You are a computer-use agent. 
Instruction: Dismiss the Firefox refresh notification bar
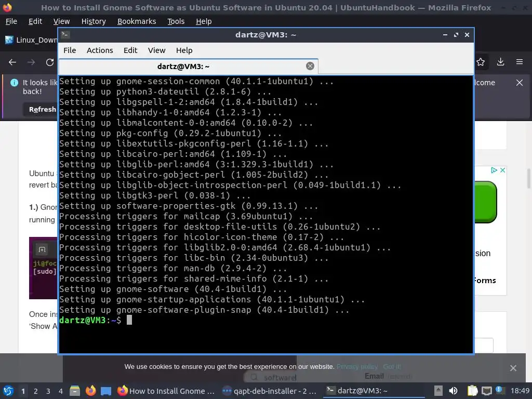520,83
